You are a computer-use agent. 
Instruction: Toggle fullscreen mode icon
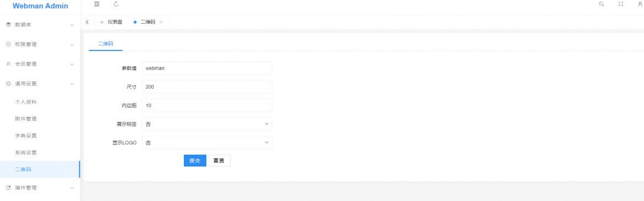(x=621, y=4)
